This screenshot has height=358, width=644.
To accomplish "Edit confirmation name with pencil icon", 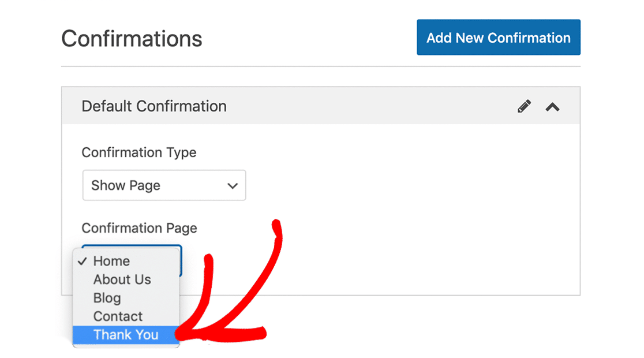I will click(523, 106).
